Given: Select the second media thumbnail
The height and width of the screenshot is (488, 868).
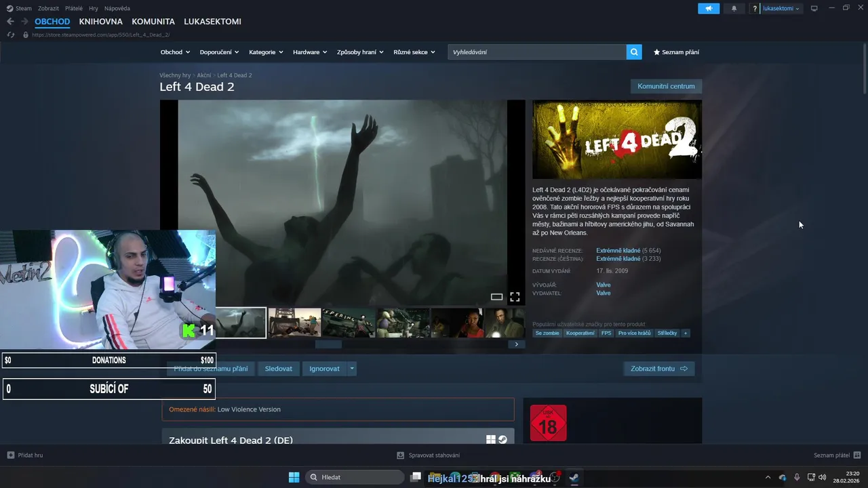Looking at the screenshot, I should pyautogui.click(x=294, y=323).
